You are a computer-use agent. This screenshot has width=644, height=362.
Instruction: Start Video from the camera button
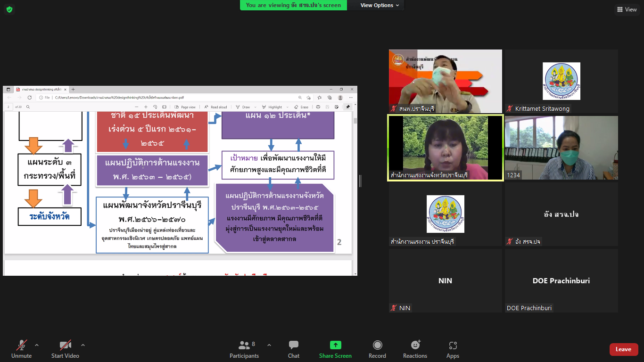[65, 349]
